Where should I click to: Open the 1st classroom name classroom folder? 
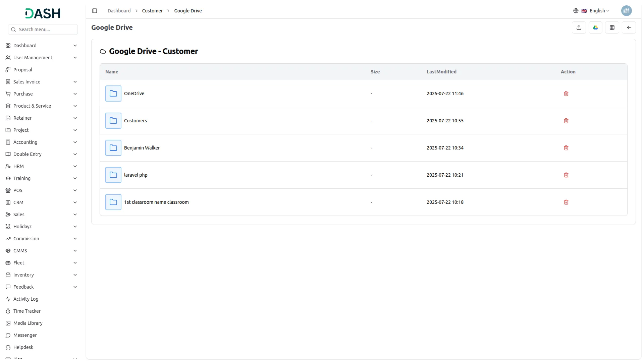(156, 202)
